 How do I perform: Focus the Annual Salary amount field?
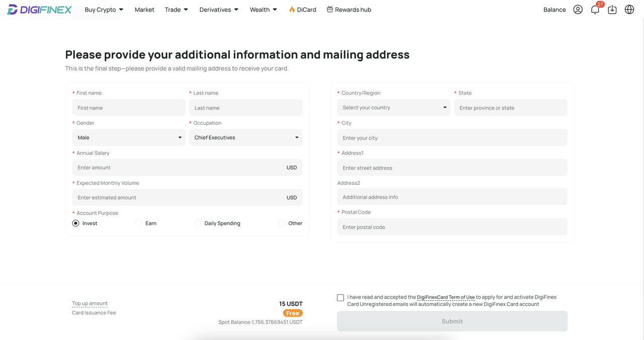coord(187,167)
